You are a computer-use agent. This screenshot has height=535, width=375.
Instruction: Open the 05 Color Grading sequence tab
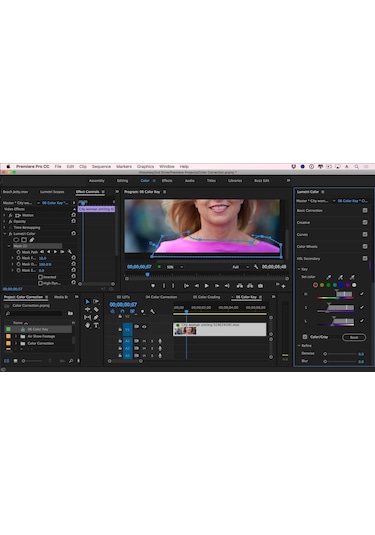click(x=206, y=297)
